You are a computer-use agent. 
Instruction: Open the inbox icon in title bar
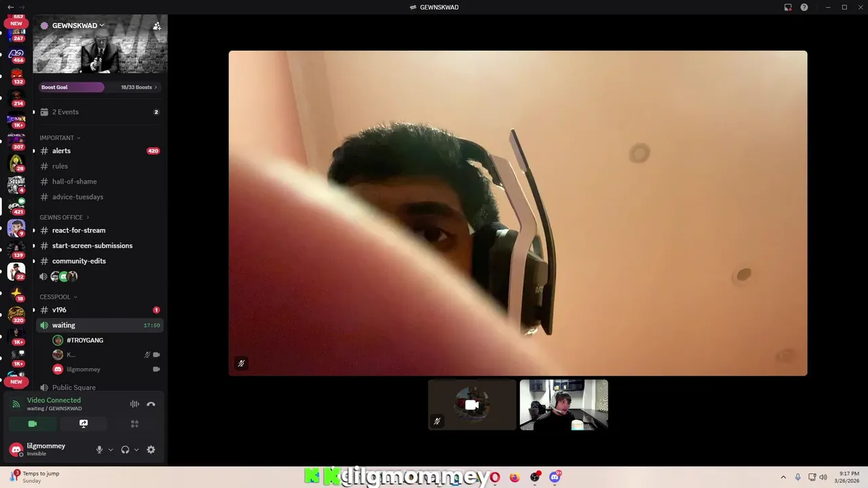pos(788,7)
